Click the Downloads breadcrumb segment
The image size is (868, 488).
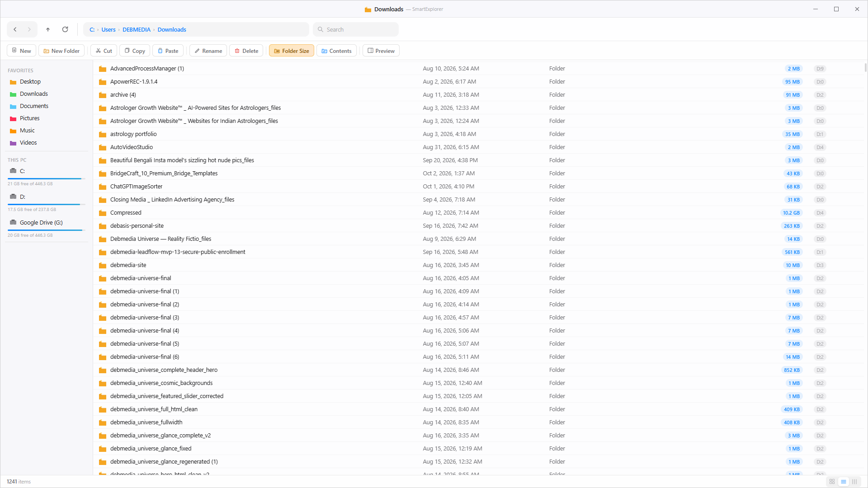point(172,30)
